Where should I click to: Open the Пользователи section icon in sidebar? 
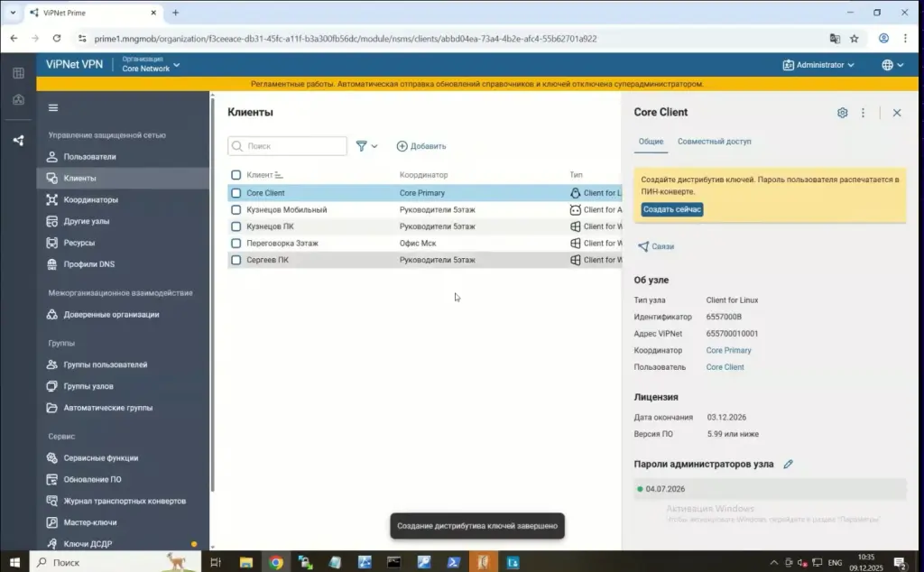tap(51, 157)
